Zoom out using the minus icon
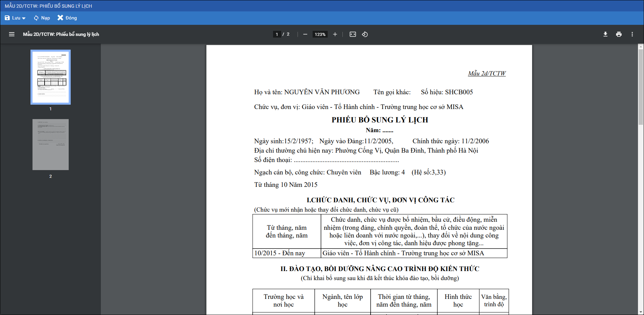Screen dimensions: 644x315 coord(305,34)
